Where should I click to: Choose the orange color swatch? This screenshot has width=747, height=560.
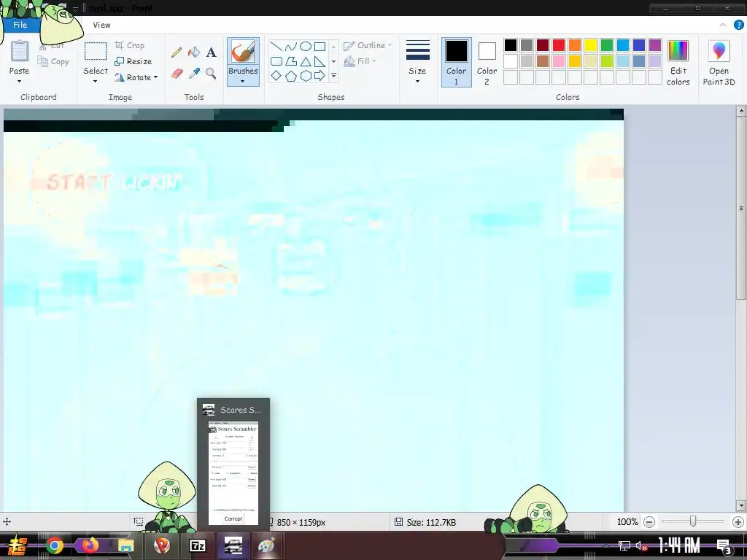(575, 45)
